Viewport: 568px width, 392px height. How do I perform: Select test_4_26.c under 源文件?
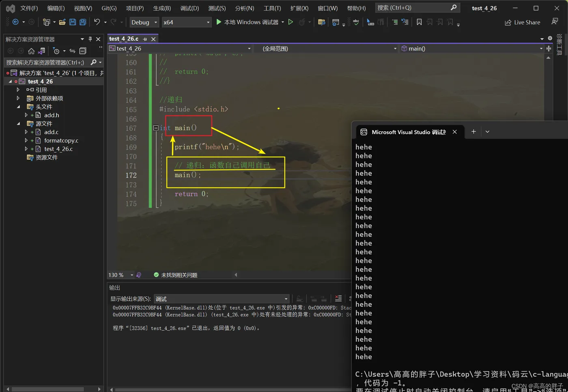coord(58,149)
